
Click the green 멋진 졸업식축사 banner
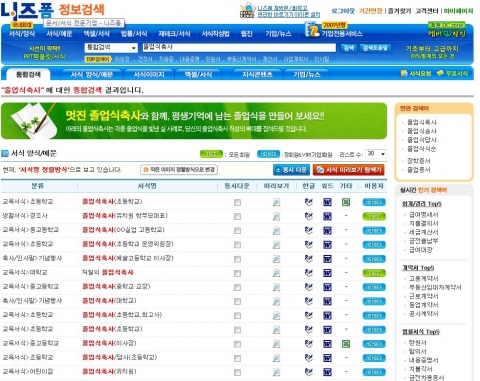[194, 121]
